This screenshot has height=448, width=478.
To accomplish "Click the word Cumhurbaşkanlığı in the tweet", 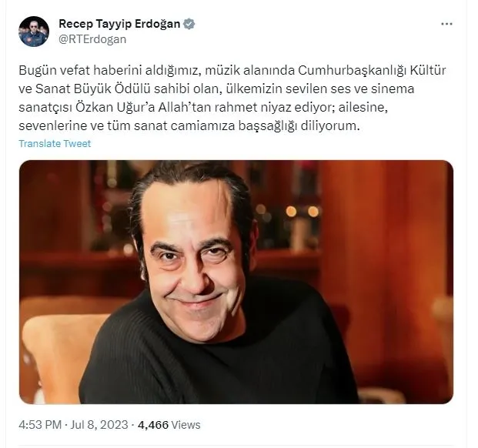I will pos(352,70).
